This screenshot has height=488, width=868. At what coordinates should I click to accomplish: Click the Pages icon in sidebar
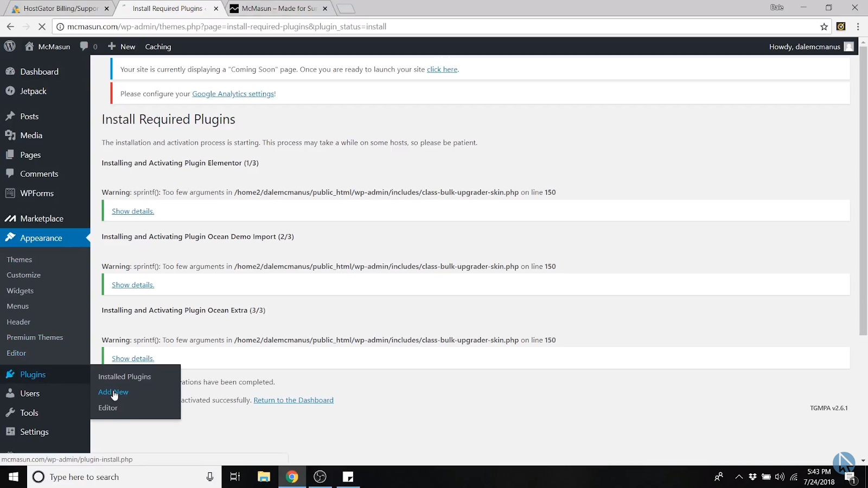click(10, 155)
